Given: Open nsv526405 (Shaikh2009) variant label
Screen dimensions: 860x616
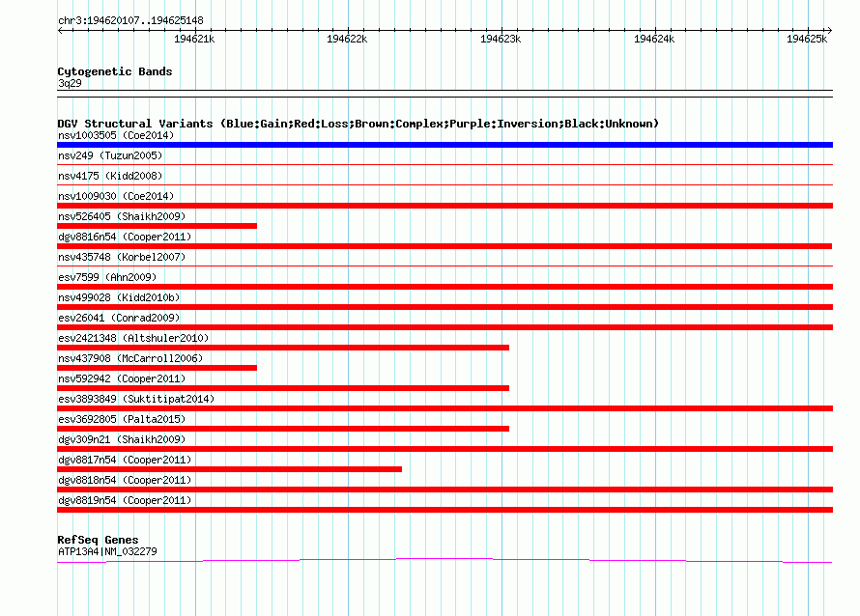Looking at the screenshot, I should coord(122,216).
